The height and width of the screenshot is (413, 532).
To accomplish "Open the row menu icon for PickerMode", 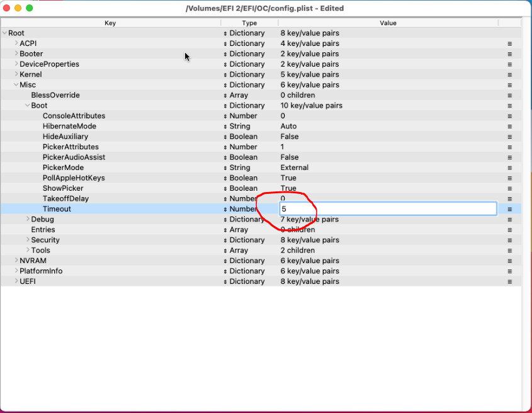I will [x=509, y=168].
